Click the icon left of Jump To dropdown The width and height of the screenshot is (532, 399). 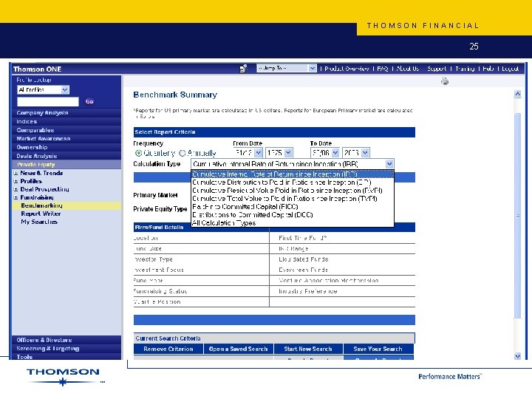coord(243,69)
